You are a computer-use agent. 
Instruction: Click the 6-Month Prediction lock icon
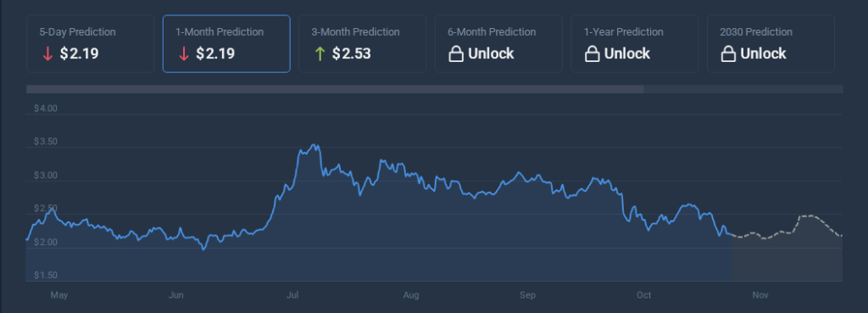455,54
